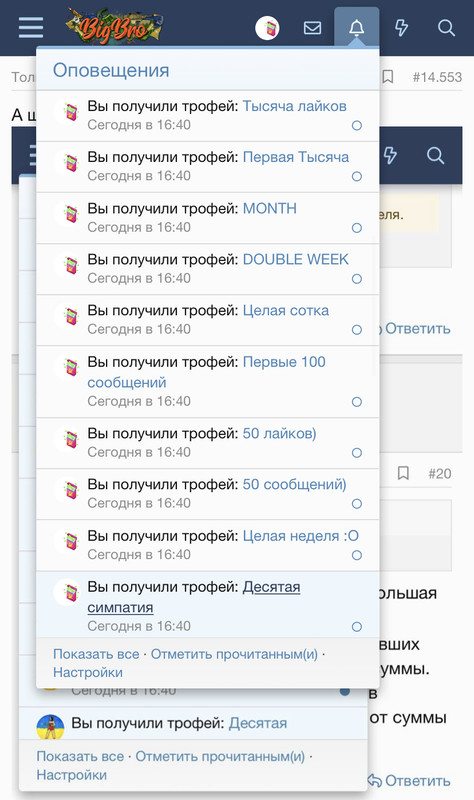Click avatar in lower embedded Десятая notification
This screenshot has width=474, height=800.
tap(51, 727)
